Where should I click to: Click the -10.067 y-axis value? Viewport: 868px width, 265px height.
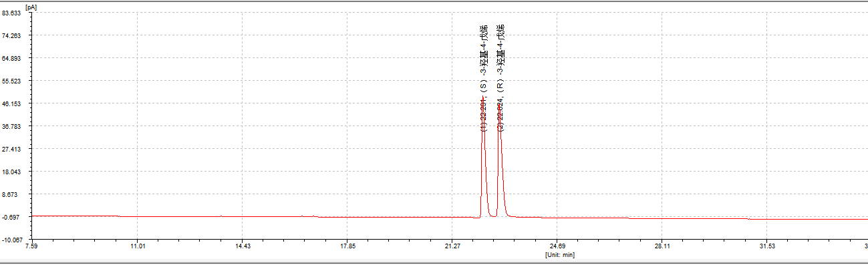(13, 240)
